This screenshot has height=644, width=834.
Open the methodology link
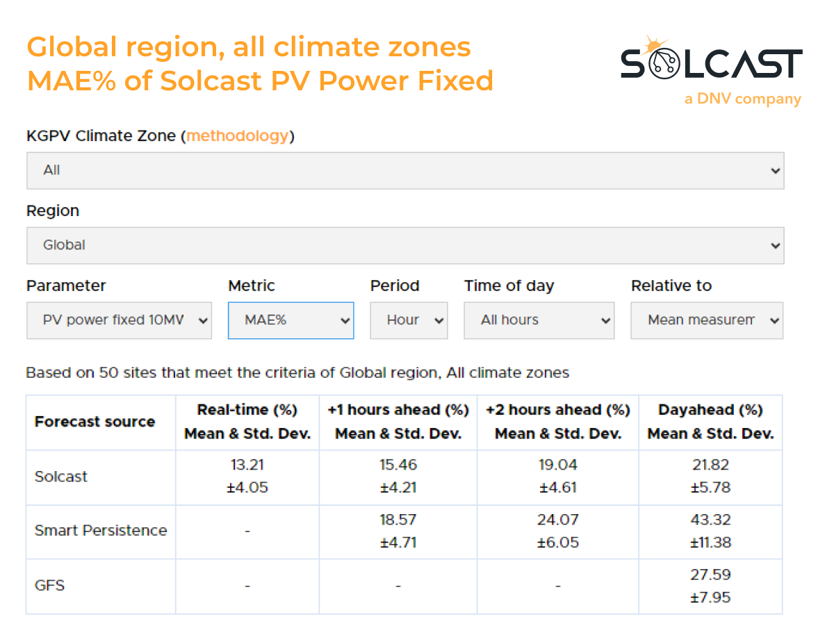coord(237,136)
